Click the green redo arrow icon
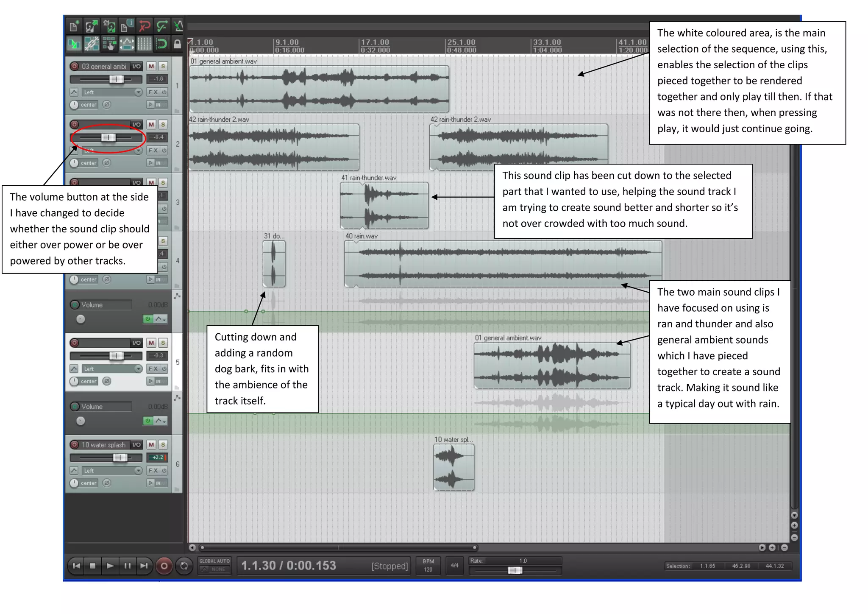 [162, 26]
